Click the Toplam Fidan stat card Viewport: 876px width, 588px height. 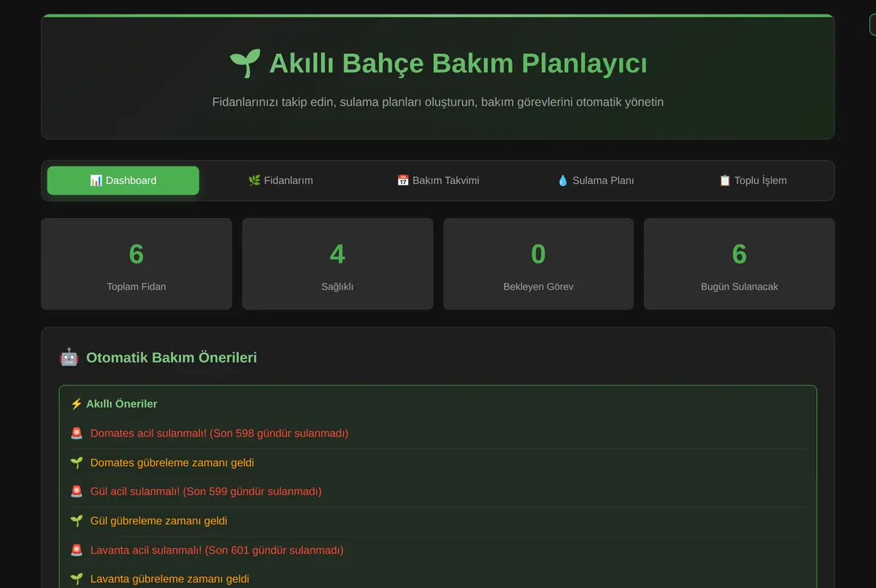click(137, 264)
